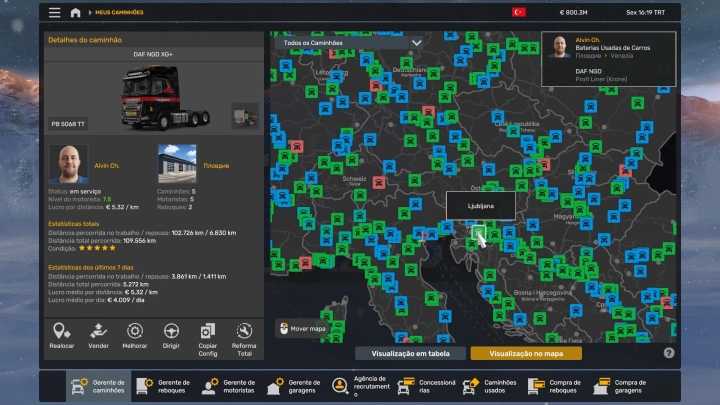Viewport: 720px width, 405px height.
Task: Click the Meus Caminhões breadcrumb
Action: pyautogui.click(x=119, y=12)
